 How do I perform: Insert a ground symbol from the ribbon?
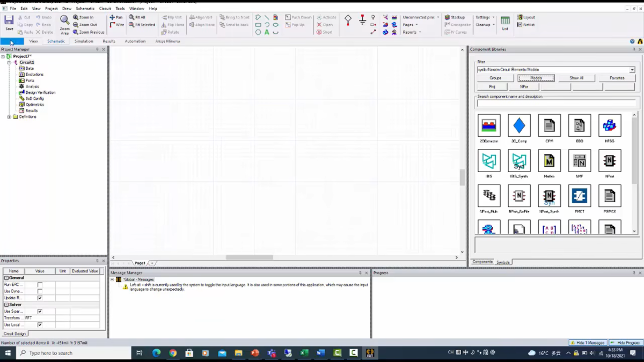(x=362, y=20)
